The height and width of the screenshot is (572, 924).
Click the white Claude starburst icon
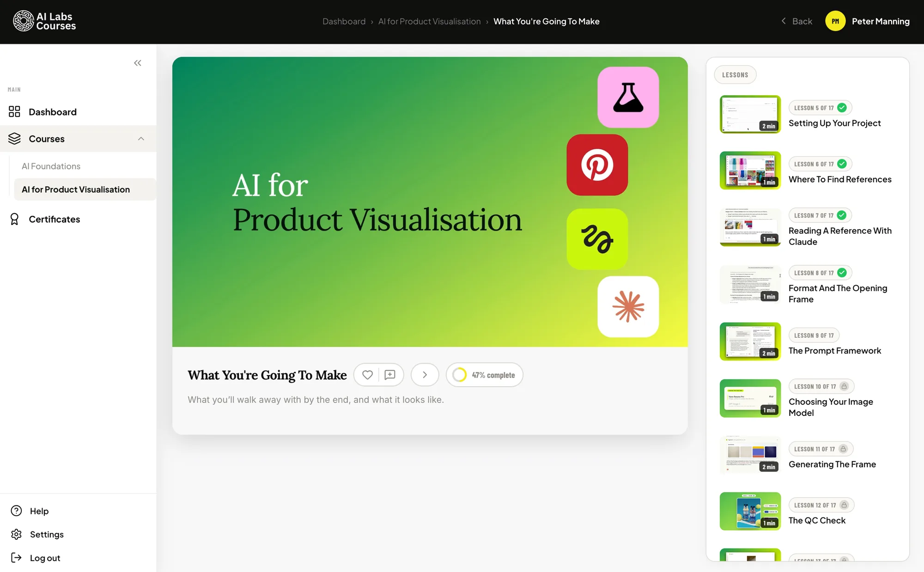628,306
